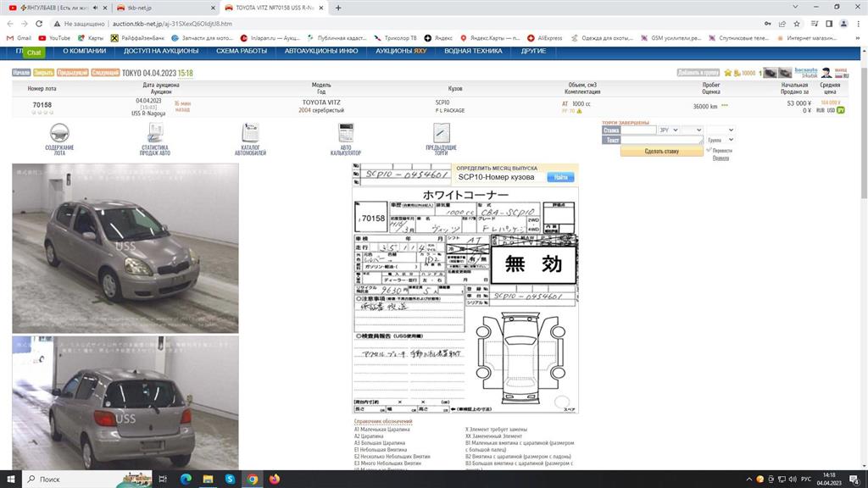Click the Сделать ставку button
Screen dimensions: 868x488
tap(661, 151)
